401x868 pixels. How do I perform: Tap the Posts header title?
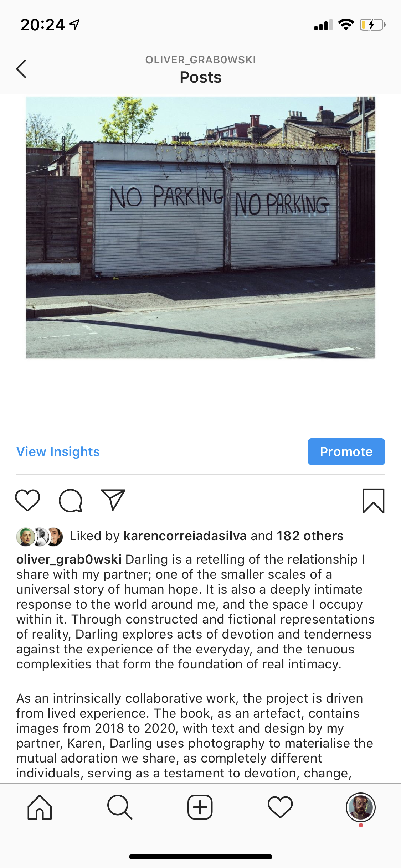coord(200,77)
